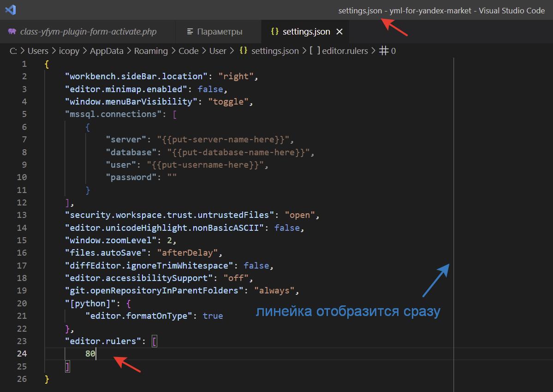Click the list icon on Параметры tab

click(190, 32)
